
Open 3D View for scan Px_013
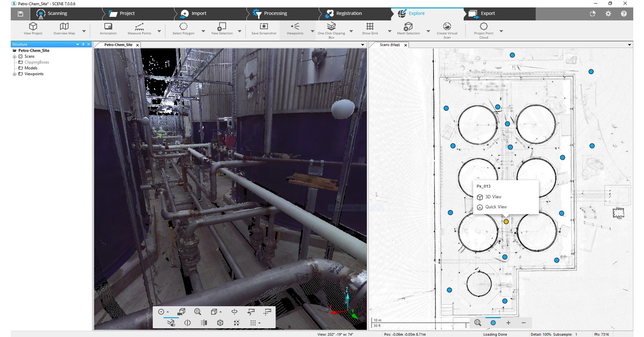[493, 197]
